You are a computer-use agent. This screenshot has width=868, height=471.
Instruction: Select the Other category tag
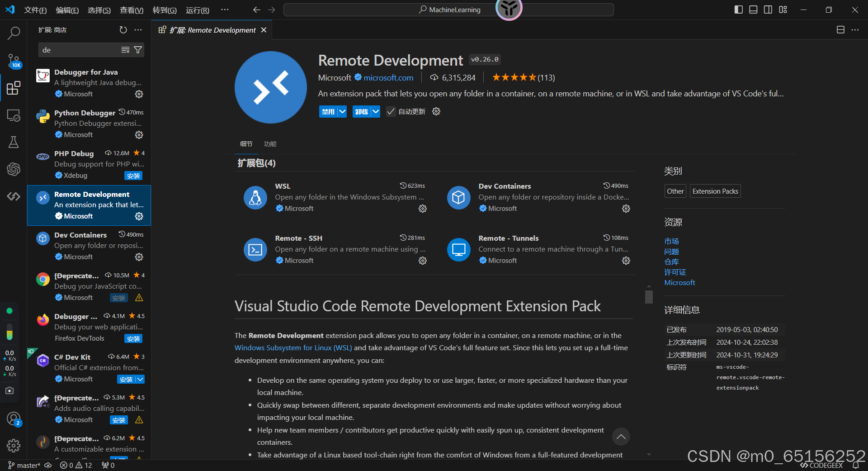click(675, 191)
